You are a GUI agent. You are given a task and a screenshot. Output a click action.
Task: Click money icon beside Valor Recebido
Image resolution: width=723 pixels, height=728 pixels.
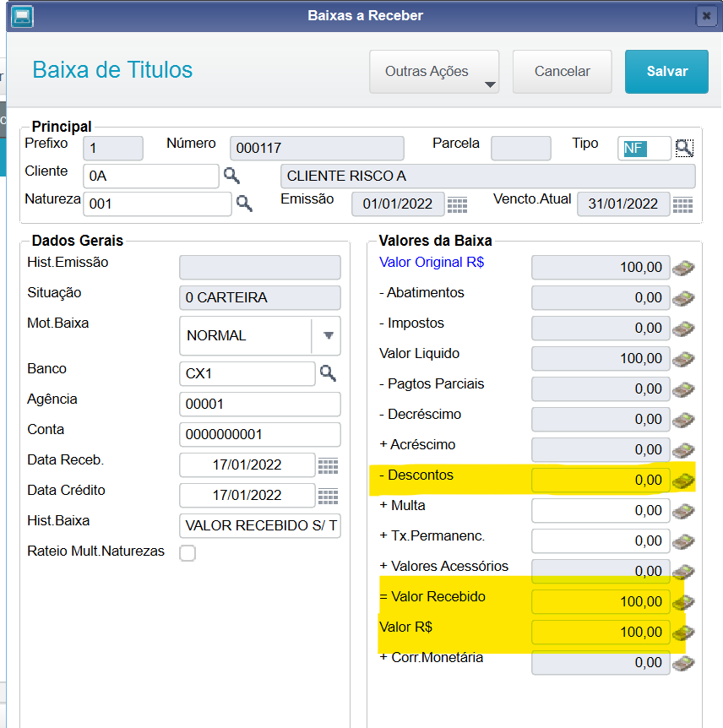pyautogui.click(x=683, y=602)
